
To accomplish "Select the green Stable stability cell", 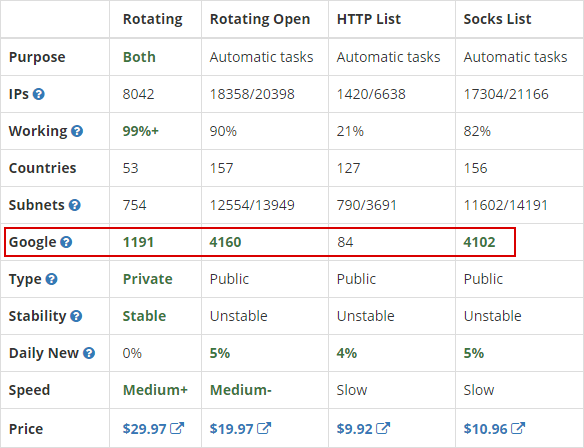I will [x=145, y=316].
